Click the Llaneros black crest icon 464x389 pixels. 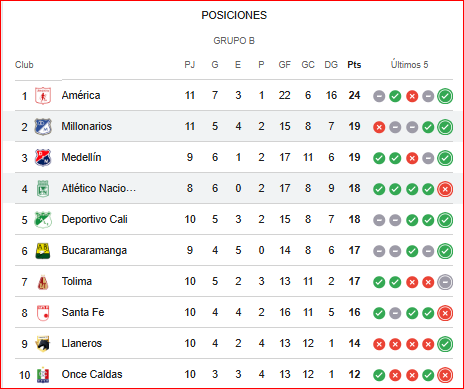pos(43,344)
